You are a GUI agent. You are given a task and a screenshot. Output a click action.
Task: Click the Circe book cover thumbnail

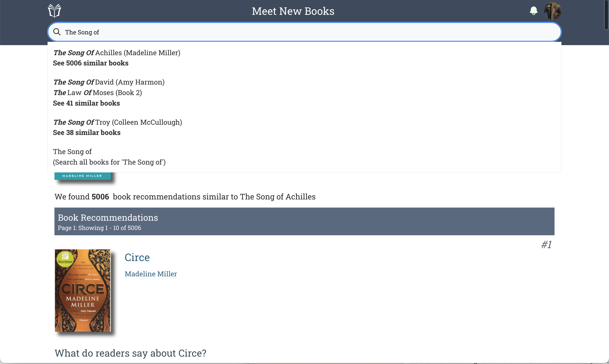(83, 291)
